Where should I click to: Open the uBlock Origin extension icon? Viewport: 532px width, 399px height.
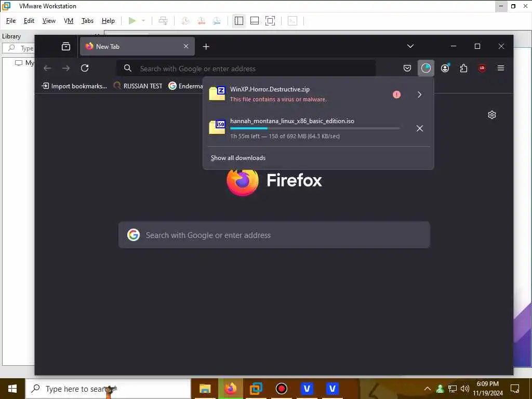[x=482, y=68]
